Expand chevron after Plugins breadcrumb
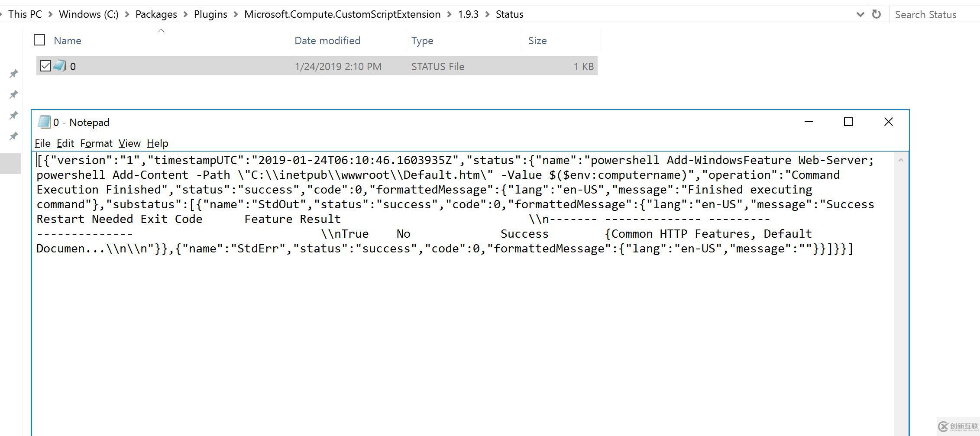The height and width of the screenshot is (436, 980). click(236, 14)
